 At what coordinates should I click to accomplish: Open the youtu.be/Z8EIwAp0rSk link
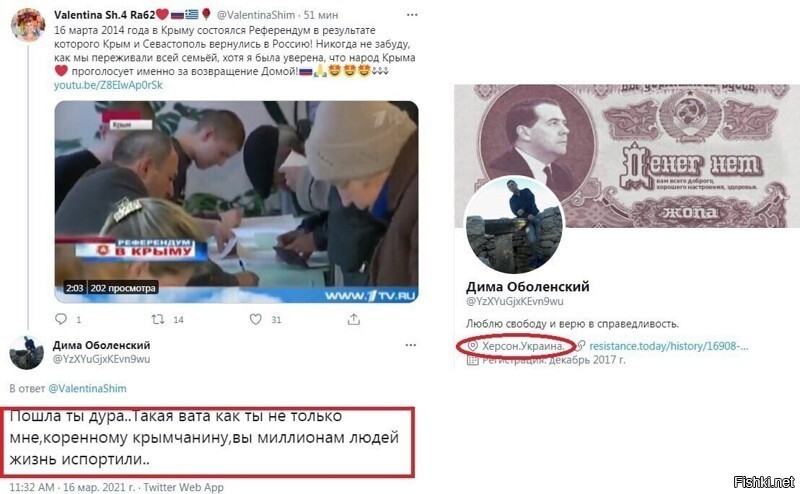tap(108, 85)
